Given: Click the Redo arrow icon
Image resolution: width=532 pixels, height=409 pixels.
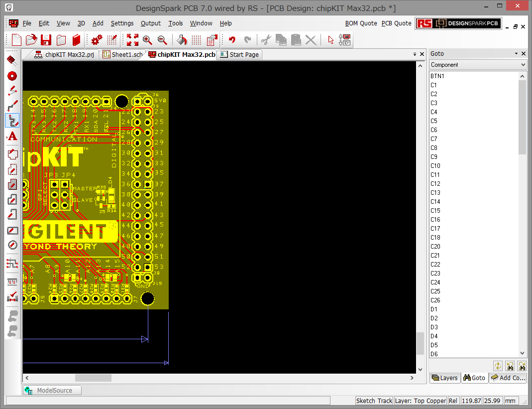Looking at the screenshot, I should click(x=247, y=40).
